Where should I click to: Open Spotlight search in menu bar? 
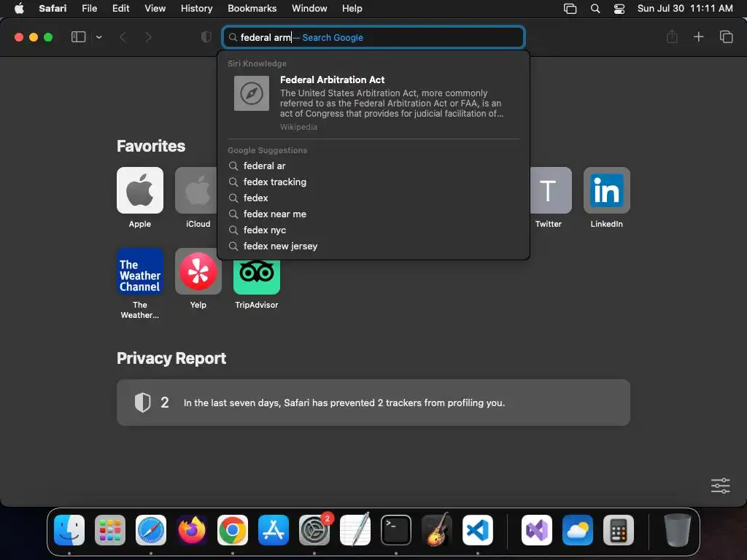pyautogui.click(x=595, y=9)
